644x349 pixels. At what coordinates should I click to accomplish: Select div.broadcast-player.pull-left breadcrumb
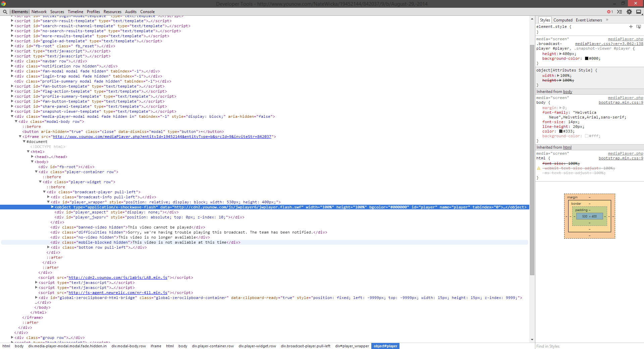pyautogui.click(x=306, y=346)
